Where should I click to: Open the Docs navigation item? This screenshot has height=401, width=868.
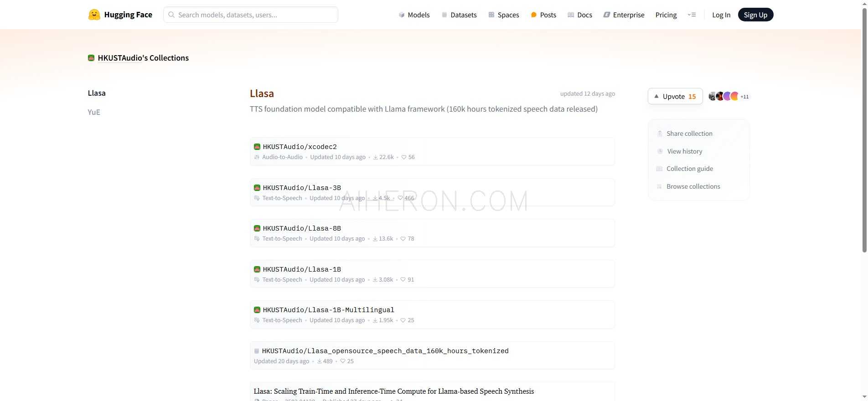tap(580, 15)
